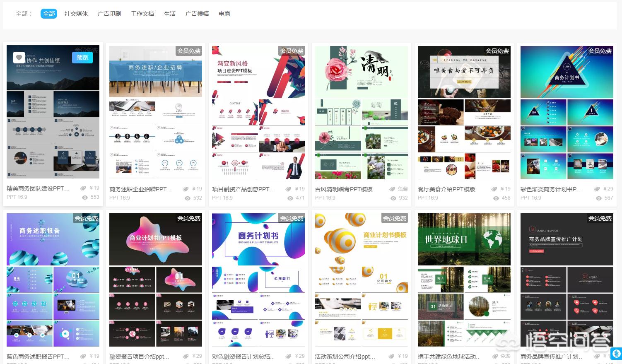Viewport: 622px width, 364px height.
Task: Open 商业计划书PPT模板 dark template thumbnail
Action: pos(156,280)
